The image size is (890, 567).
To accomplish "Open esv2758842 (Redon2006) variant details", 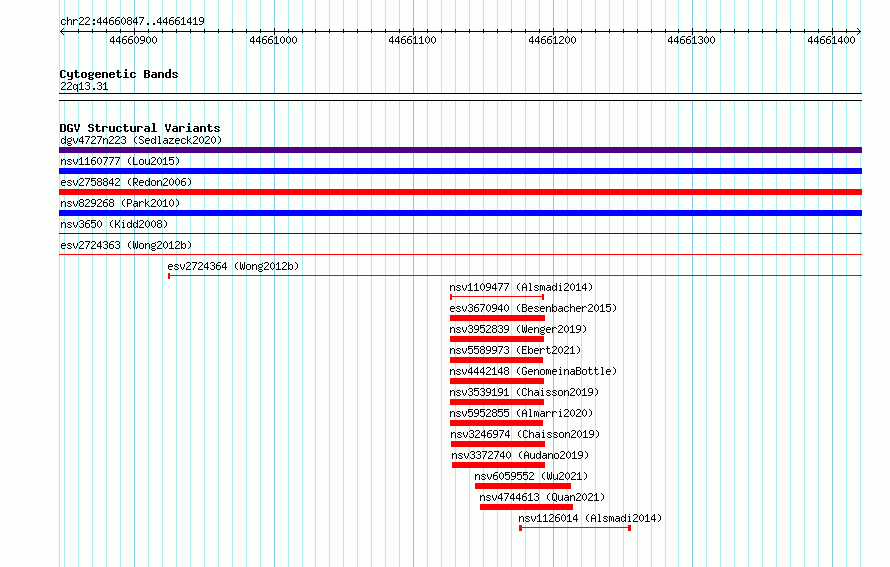I will 126,182.
